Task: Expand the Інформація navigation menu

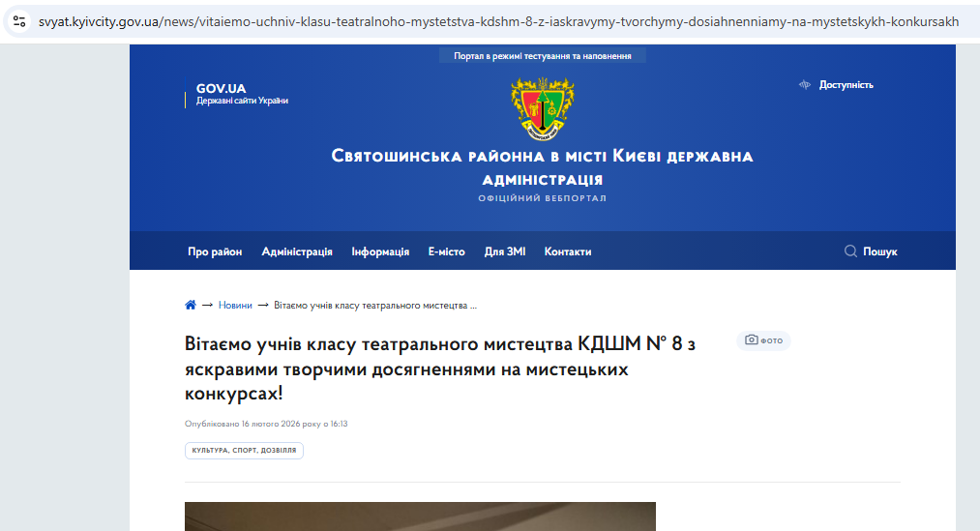Action: (380, 251)
